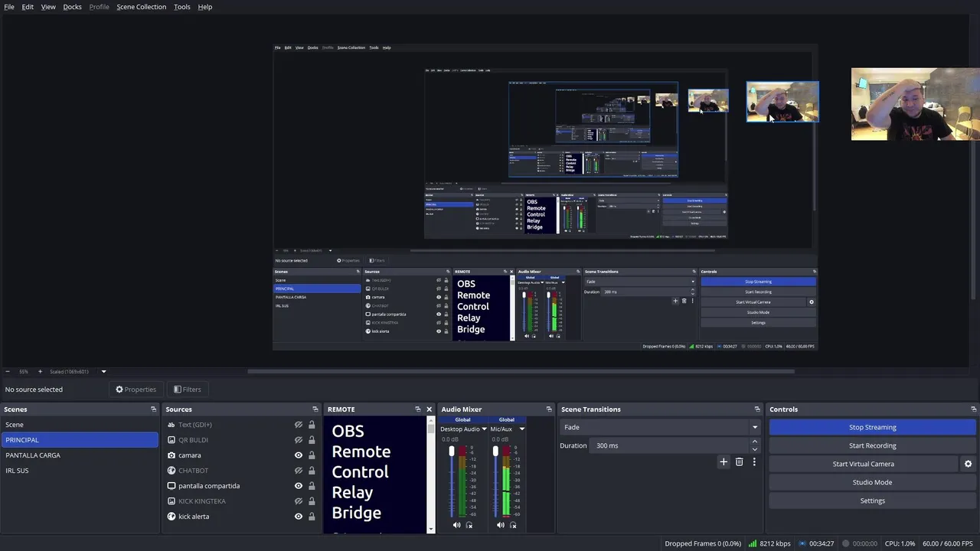Open the Tools menu
The width and height of the screenshot is (980, 551).
pyautogui.click(x=182, y=7)
